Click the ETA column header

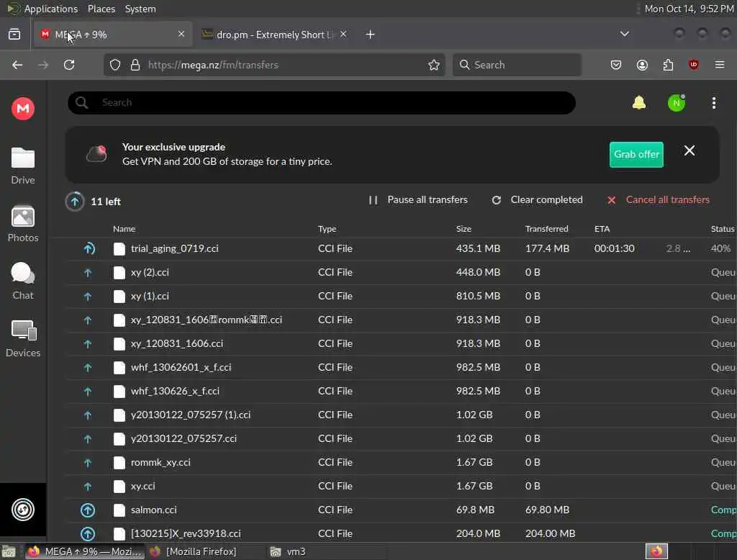602,229
